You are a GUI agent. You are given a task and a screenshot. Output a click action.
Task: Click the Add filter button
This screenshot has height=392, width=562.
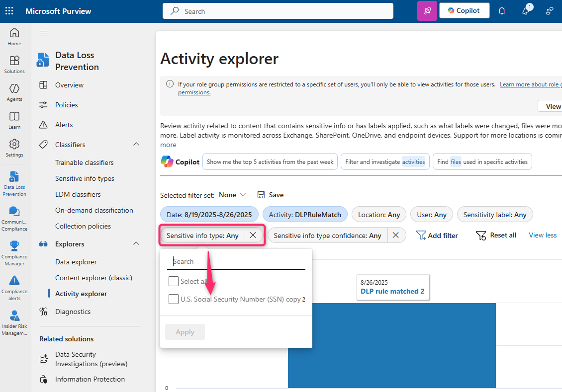click(x=437, y=235)
